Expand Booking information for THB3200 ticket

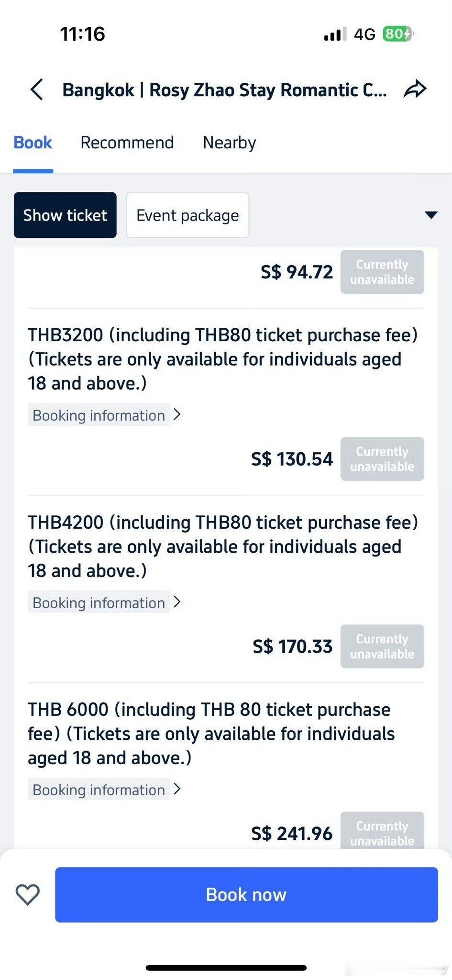(x=104, y=415)
